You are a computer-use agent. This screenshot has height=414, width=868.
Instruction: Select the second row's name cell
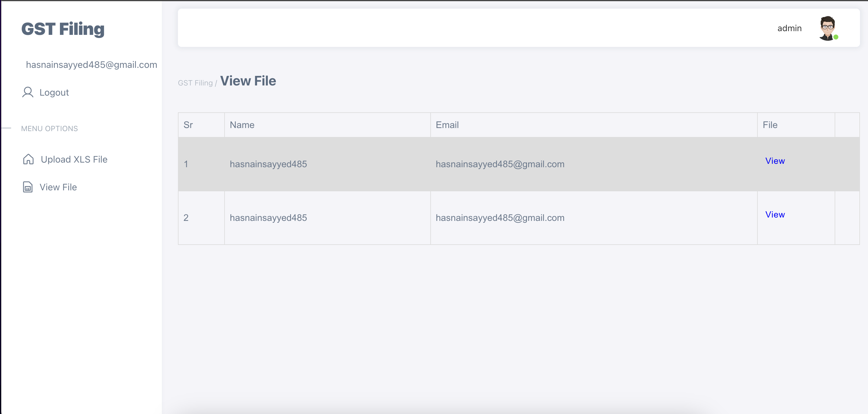pyautogui.click(x=268, y=218)
